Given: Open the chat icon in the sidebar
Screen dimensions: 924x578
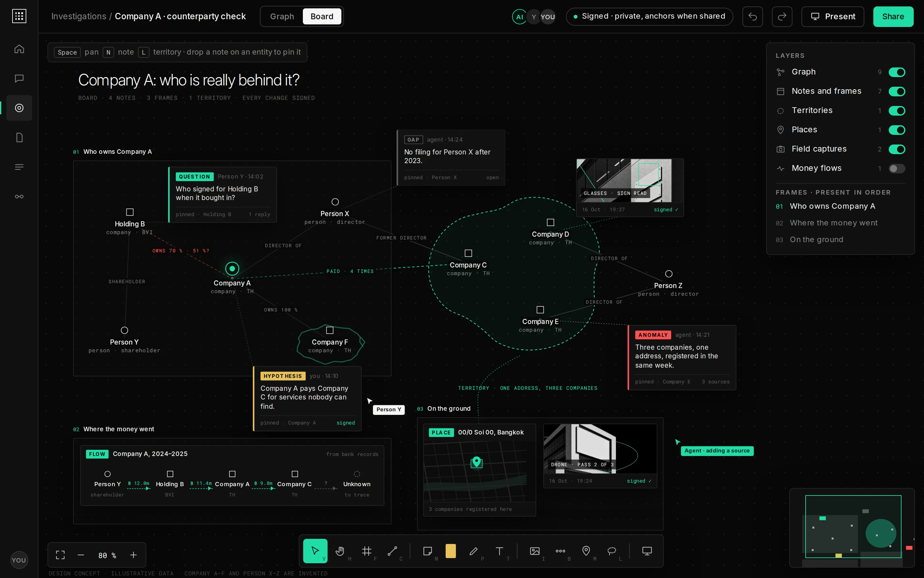Looking at the screenshot, I should point(19,78).
